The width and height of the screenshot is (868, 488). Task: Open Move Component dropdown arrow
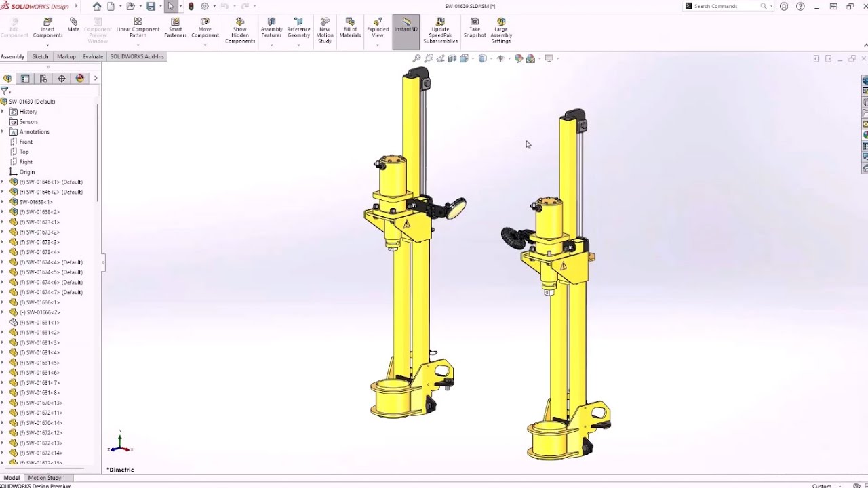[205, 45]
